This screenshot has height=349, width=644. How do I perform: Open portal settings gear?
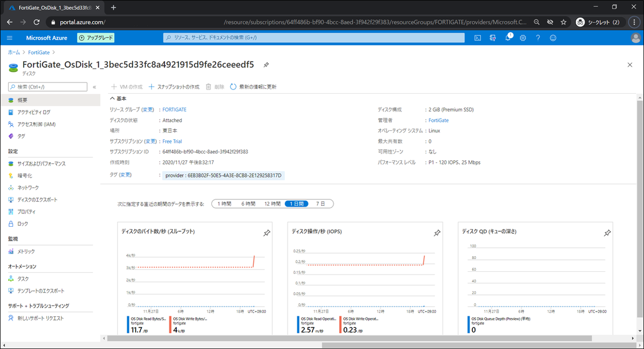coord(523,38)
